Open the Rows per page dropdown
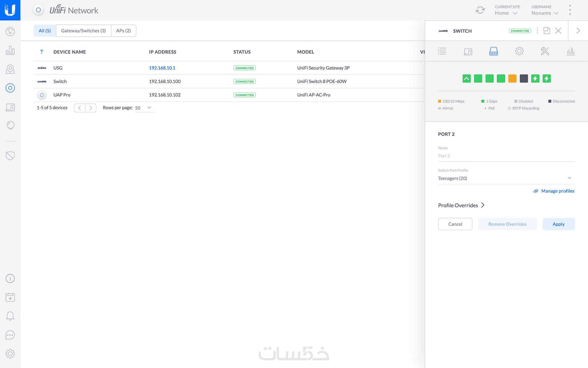 coord(144,108)
